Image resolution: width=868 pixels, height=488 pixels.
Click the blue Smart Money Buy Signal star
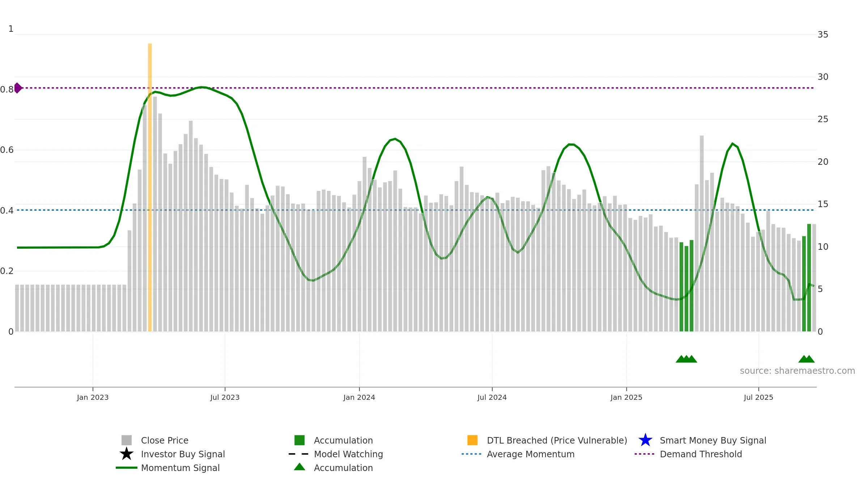645,440
